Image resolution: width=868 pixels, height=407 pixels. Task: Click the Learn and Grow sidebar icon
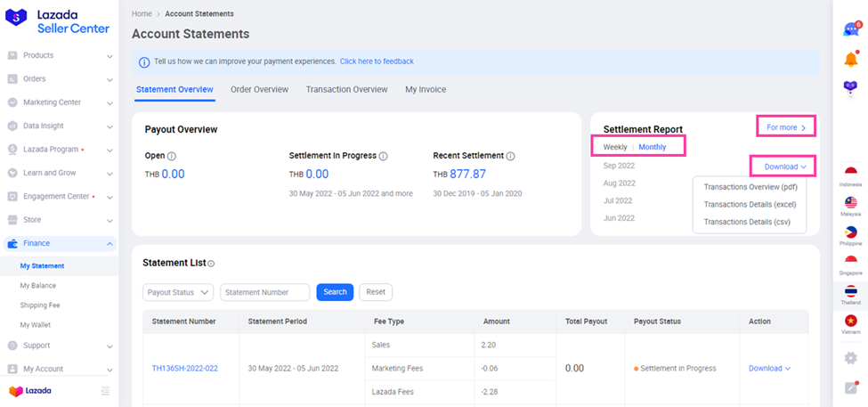click(12, 173)
